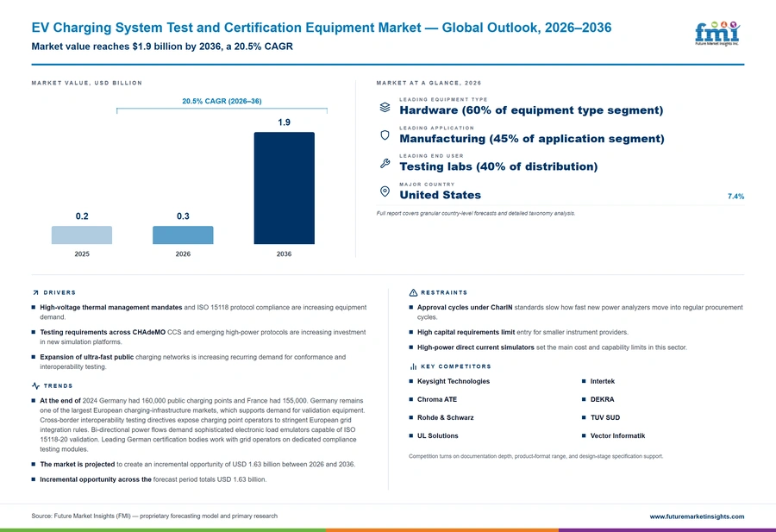Select the 0.3 value above the 2026 bar
Image resolution: width=776 pixels, height=532 pixels.
click(183, 216)
